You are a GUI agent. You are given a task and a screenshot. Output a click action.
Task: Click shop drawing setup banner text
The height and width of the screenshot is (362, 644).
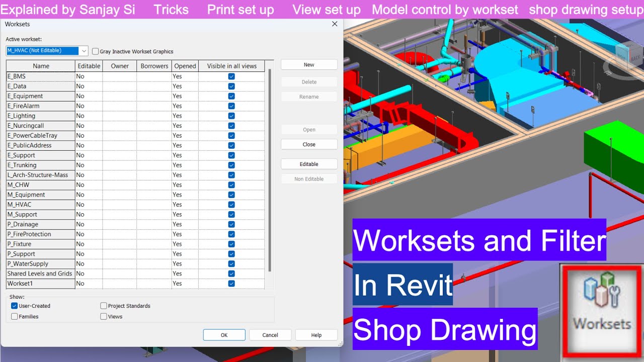coord(586,10)
